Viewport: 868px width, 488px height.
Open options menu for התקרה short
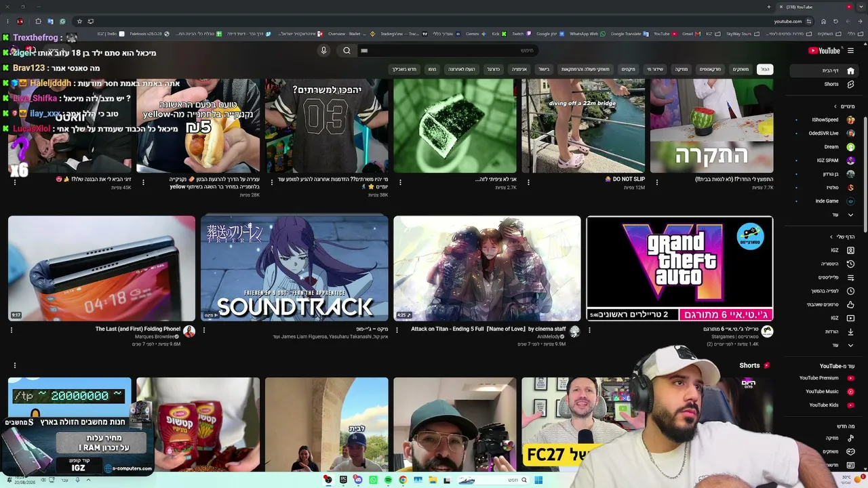pyautogui.click(x=657, y=182)
